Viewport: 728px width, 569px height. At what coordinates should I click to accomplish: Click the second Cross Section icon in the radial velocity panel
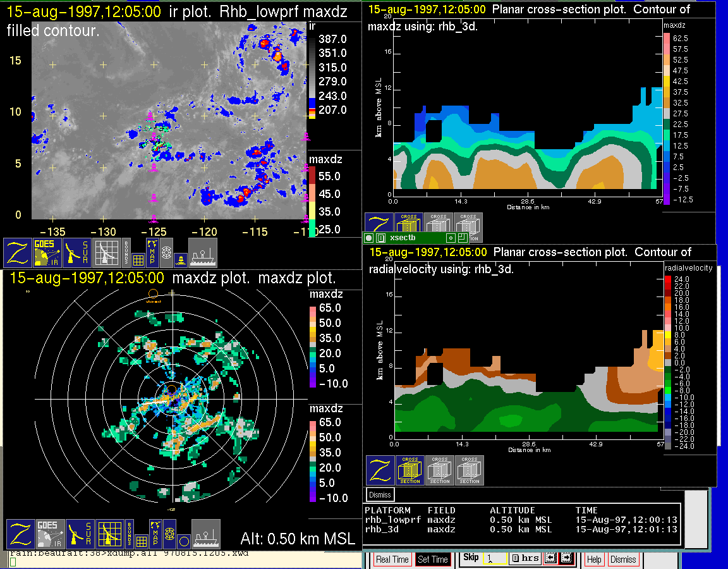tap(440, 470)
